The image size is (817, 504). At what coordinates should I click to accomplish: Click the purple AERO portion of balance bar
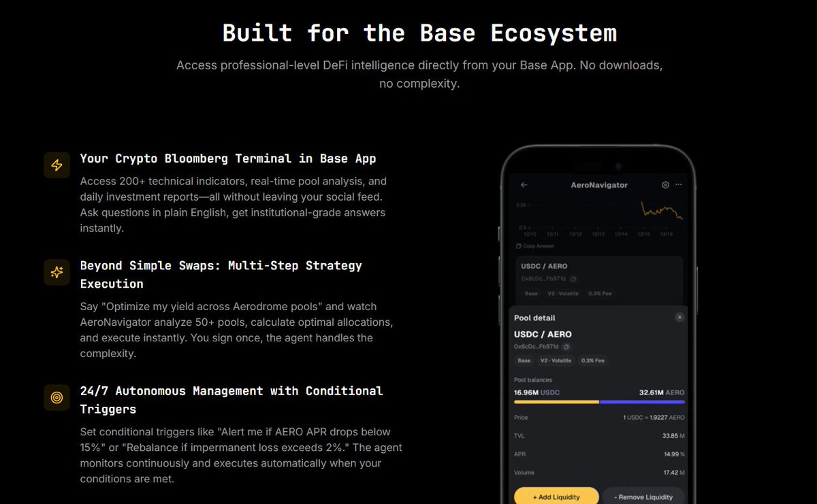642,402
